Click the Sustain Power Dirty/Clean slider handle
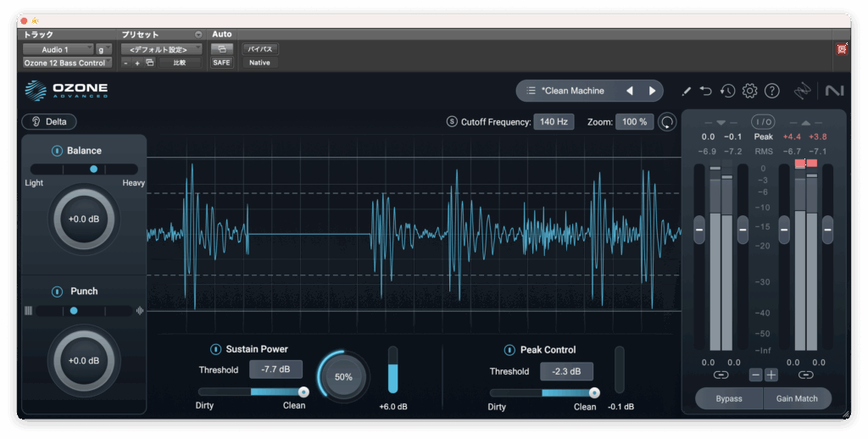The image size is (868, 439). 303,392
